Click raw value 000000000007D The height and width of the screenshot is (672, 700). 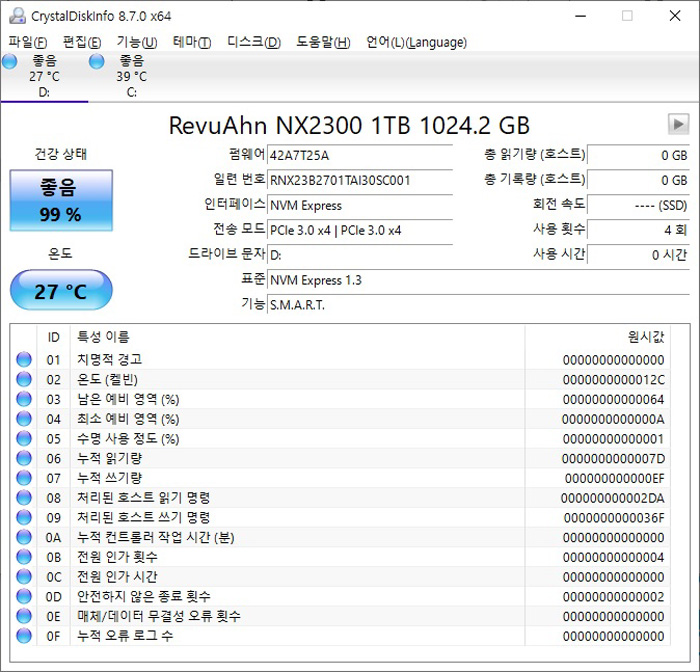[613, 459]
